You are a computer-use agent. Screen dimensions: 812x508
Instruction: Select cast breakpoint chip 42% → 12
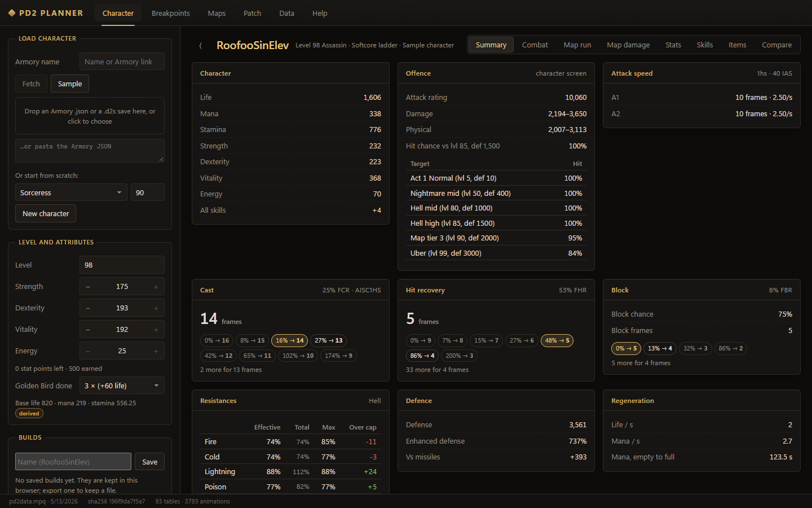click(219, 356)
